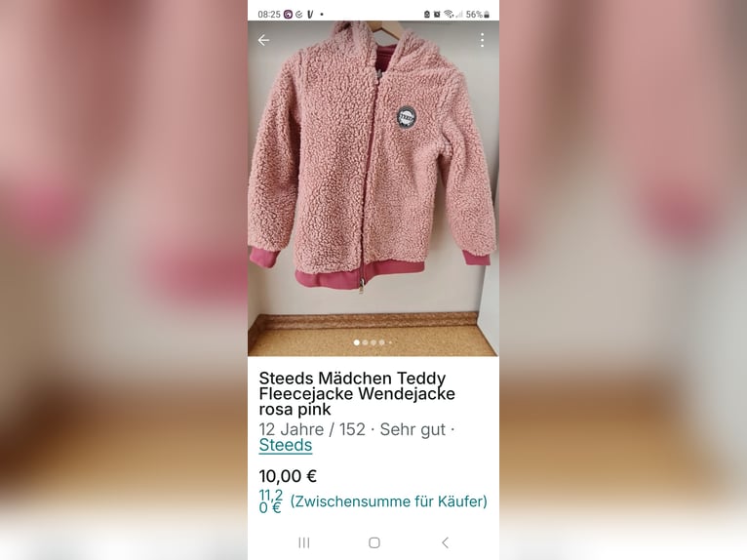The width and height of the screenshot is (747, 560).
Task: Open the pink teddy jacket photo
Action: (373, 188)
